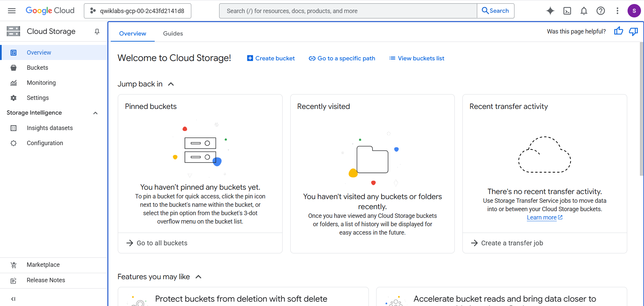Focus the resource search input field
The width and height of the screenshot is (644, 306).
[348, 11]
